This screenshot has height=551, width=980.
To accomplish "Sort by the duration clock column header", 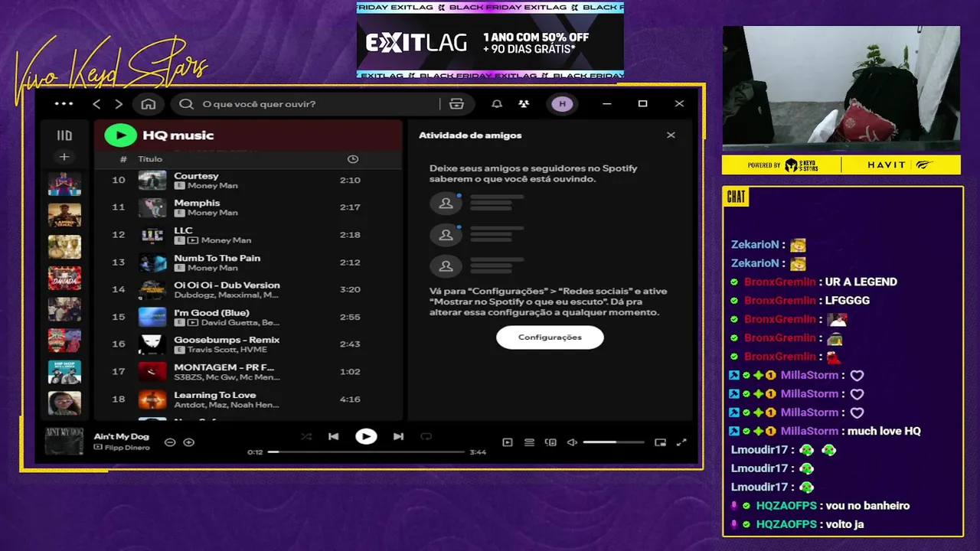I will 352,159.
